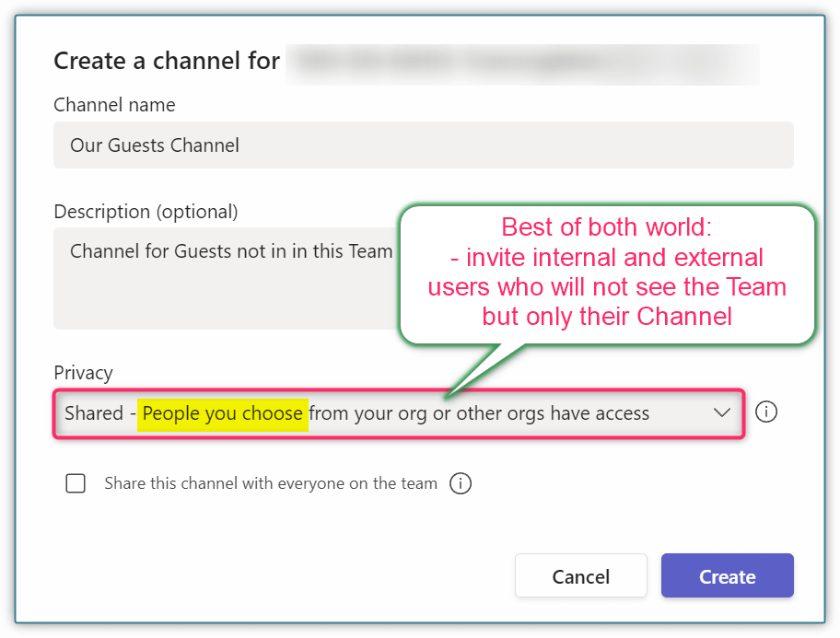Click info icon next to share checkbox

point(461,483)
